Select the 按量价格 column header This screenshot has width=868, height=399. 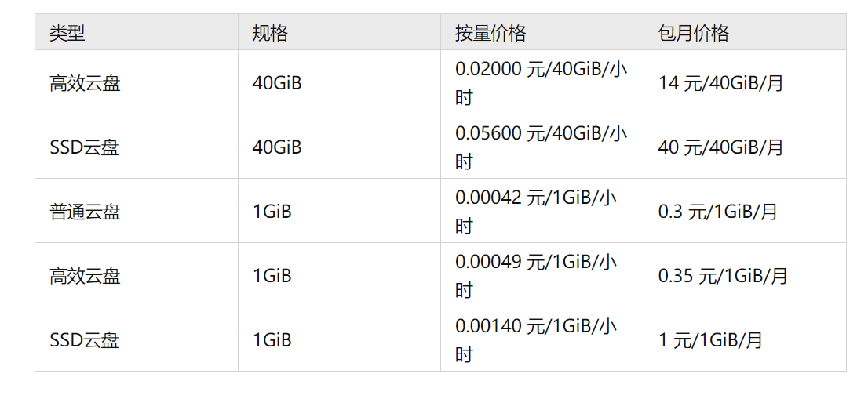491,33
